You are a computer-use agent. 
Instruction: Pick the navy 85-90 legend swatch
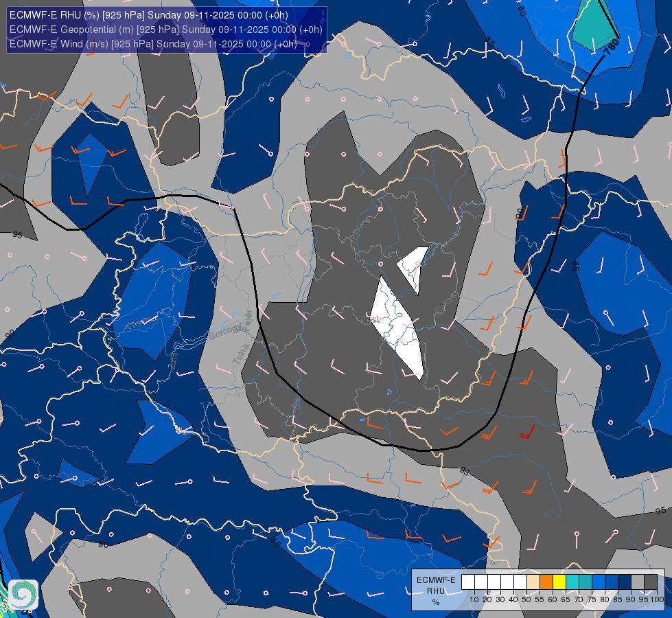pyautogui.click(x=625, y=582)
